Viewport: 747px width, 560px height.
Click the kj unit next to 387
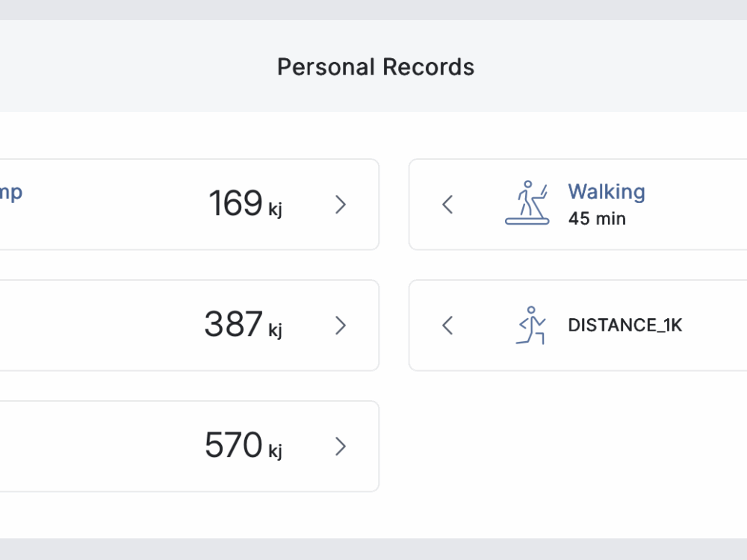(276, 329)
